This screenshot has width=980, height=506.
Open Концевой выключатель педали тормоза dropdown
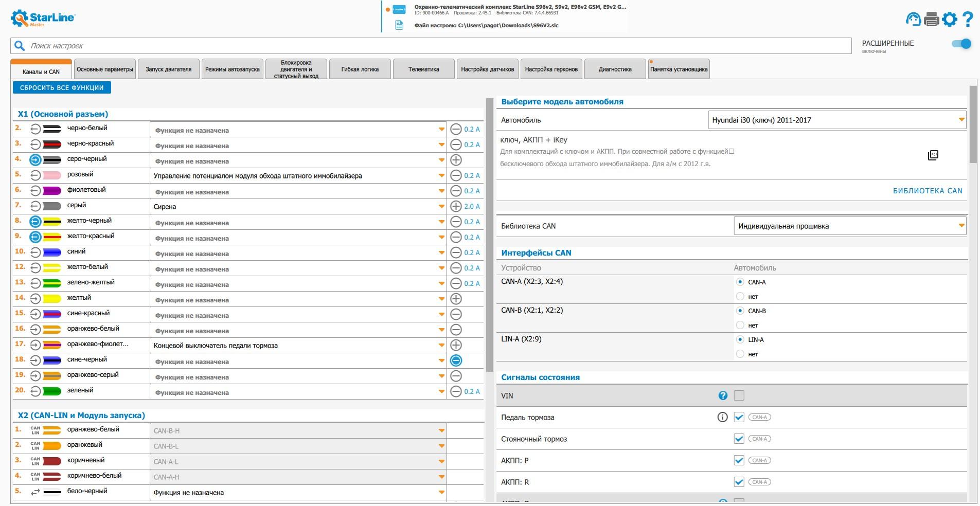click(298, 346)
